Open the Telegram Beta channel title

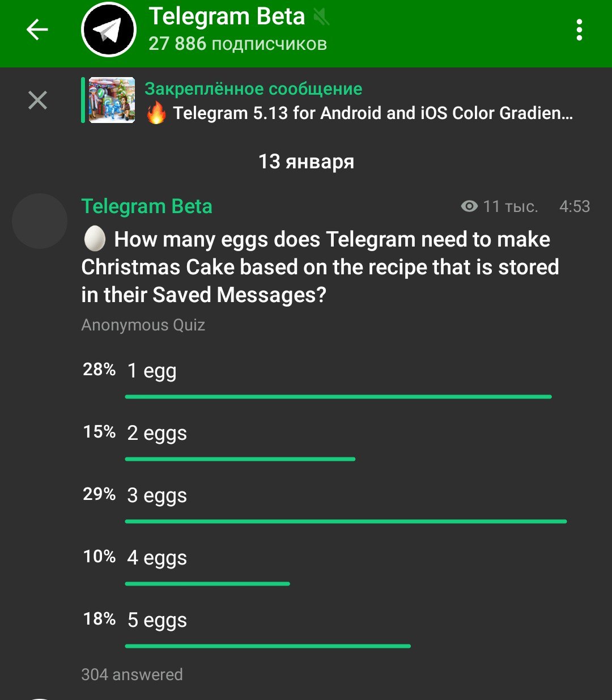pos(227,17)
